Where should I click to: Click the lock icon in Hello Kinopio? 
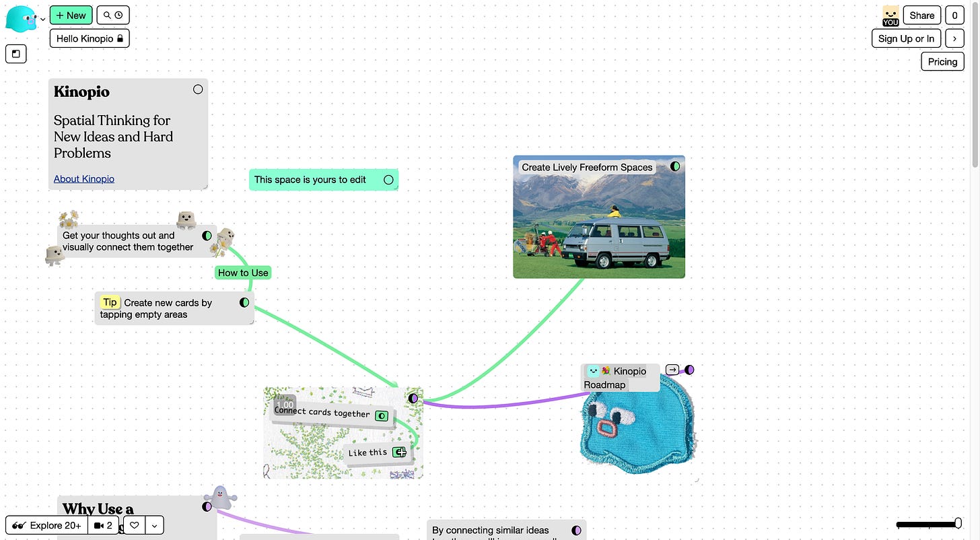(120, 39)
